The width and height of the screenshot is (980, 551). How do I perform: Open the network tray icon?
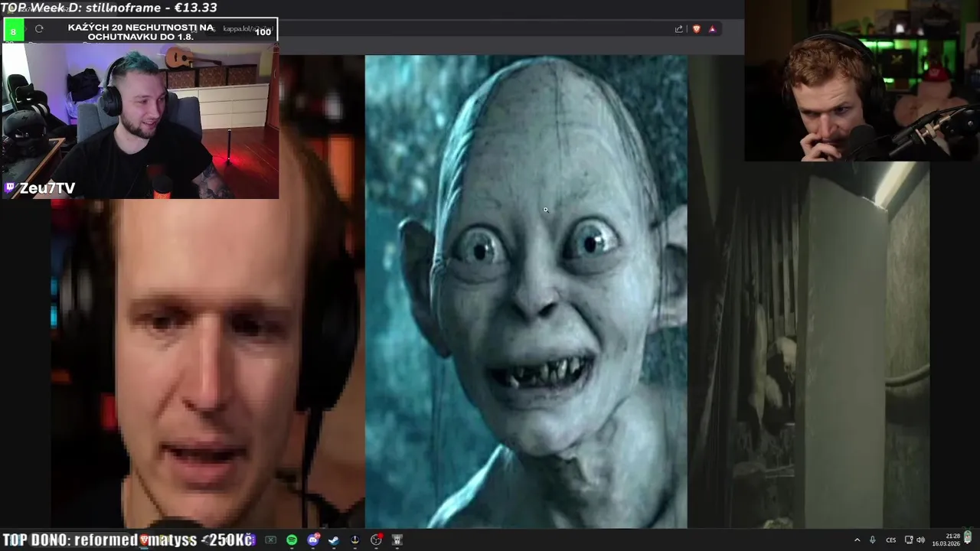pyautogui.click(x=909, y=540)
